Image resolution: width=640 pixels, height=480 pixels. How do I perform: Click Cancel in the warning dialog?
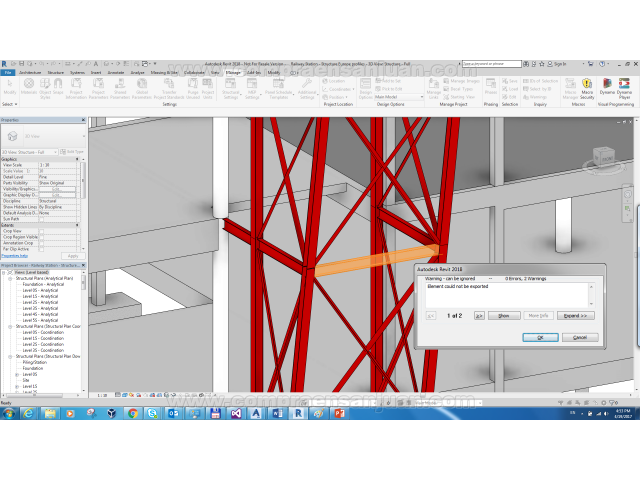point(580,338)
